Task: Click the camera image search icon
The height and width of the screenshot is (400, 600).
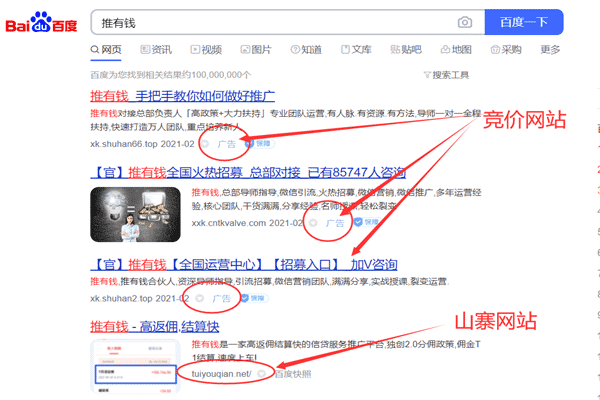Action: 465,23
